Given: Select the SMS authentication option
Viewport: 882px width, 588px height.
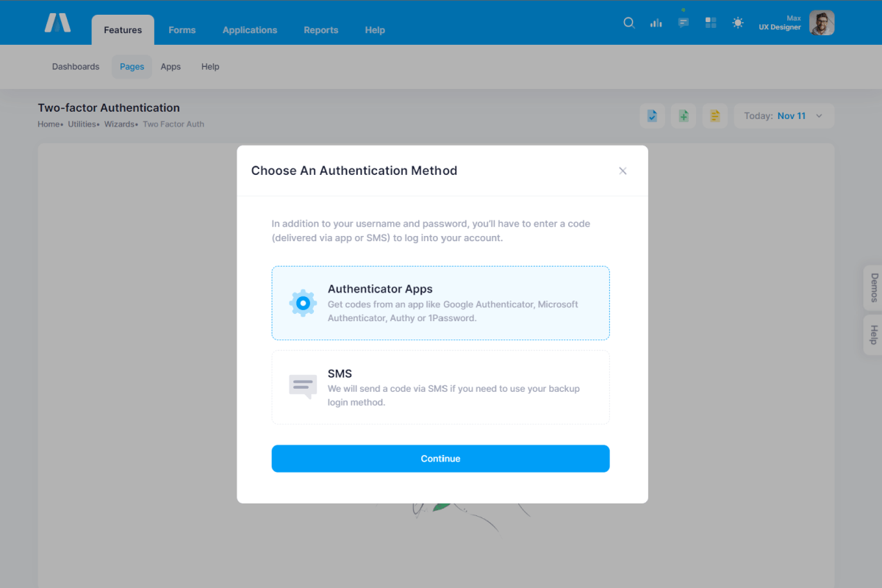Looking at the screenshot, I should pos(440,387).
